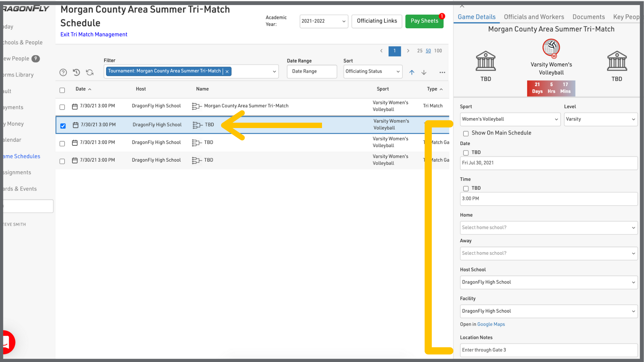Click volleyball sport icon in Game Details
Screen dimensions: 644x362
pyautogui.click(x=551, y=48)
